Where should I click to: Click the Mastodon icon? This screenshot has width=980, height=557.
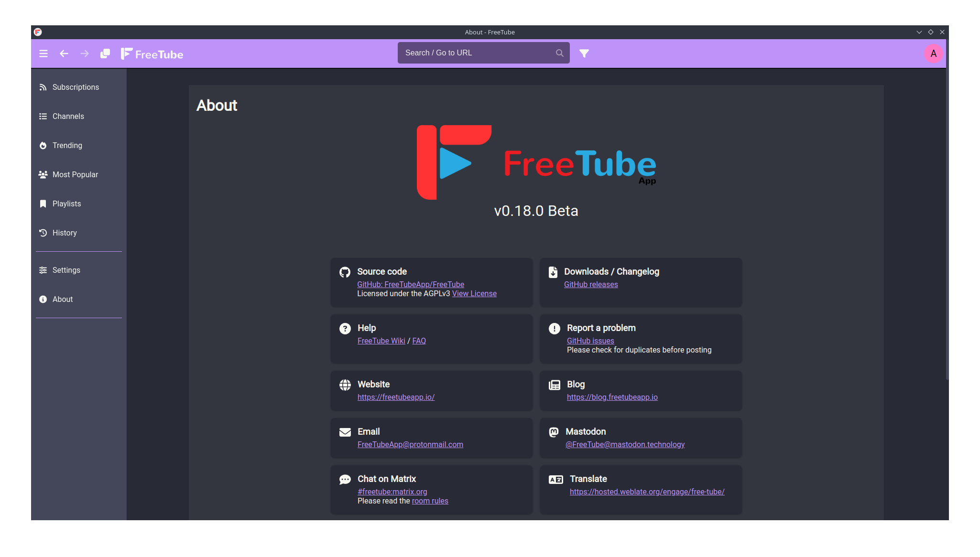point(554,432)
